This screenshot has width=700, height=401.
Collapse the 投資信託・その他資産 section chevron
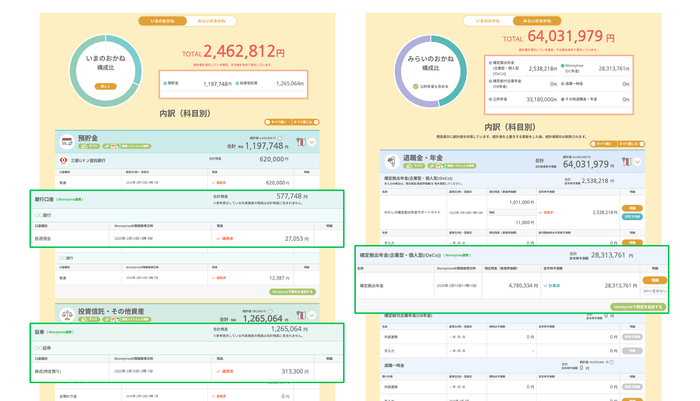[311, 313]
